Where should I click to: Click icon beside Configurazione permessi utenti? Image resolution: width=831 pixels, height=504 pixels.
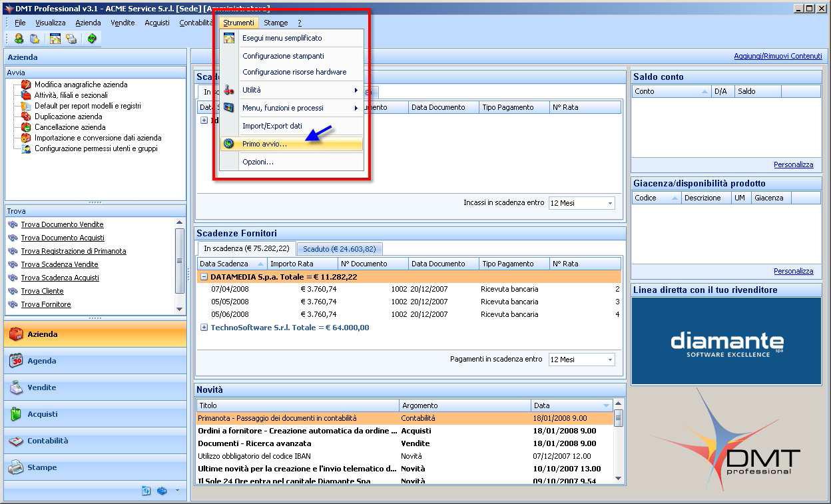[26, 148]
